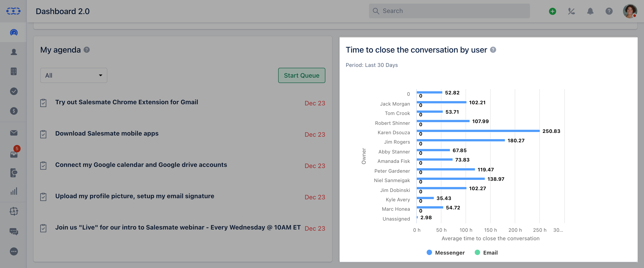Click Marc Honea owner label
Screen dimensions: 644x268
396,209
